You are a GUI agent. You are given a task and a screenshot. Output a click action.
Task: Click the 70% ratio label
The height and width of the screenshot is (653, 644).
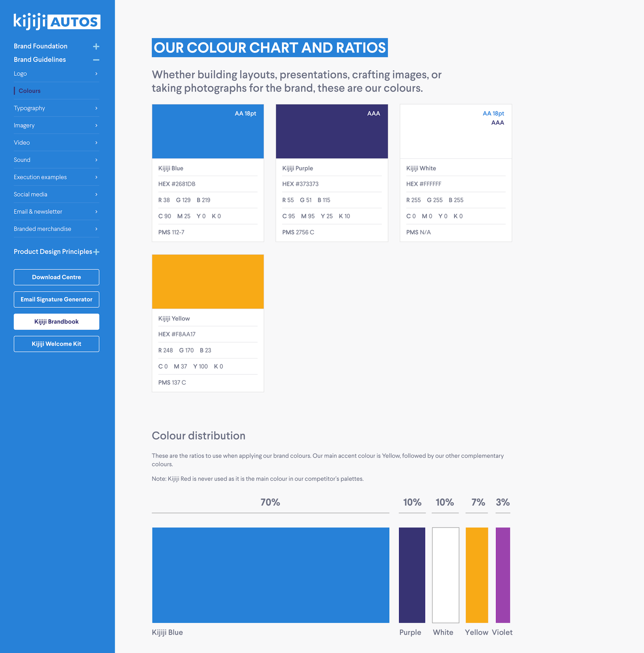pos(270,502)
